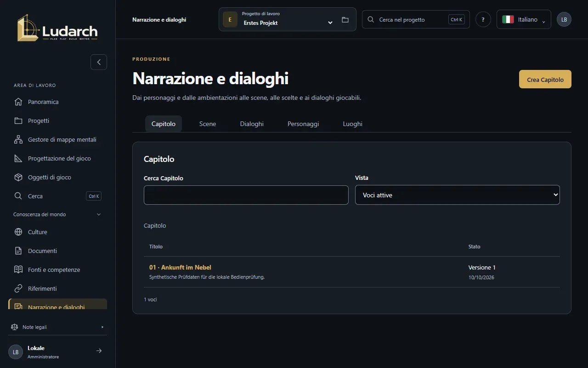Image resolution: width=588 pixels, height=368 pixels.
Task: Switch to the Scene tab
Action: tap(208, 124)
